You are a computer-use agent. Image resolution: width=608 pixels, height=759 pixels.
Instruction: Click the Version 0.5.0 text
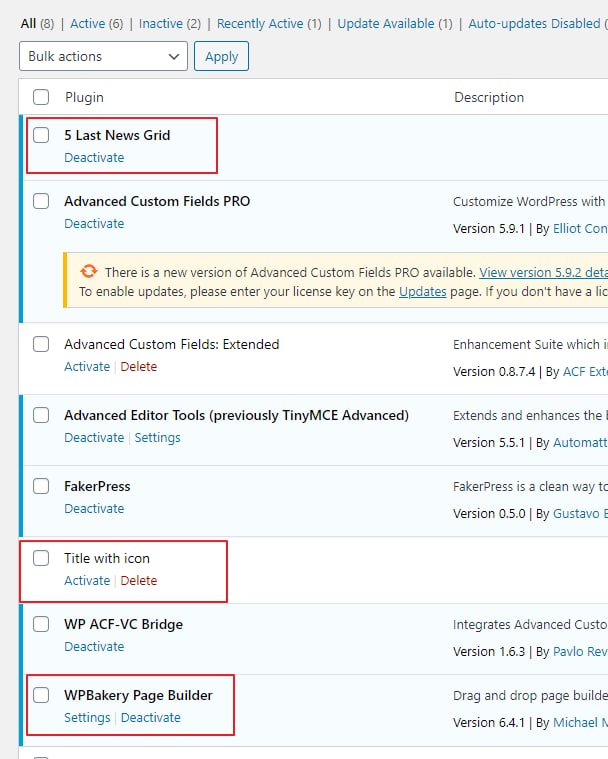489,513
